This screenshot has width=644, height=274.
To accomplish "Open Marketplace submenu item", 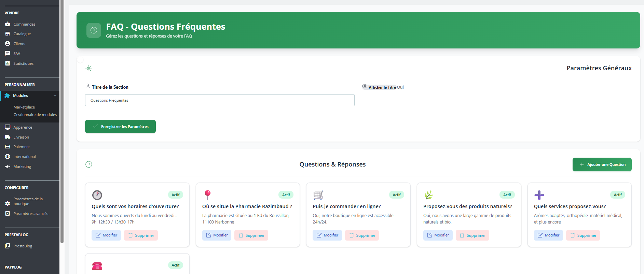I will pos(24,107).
